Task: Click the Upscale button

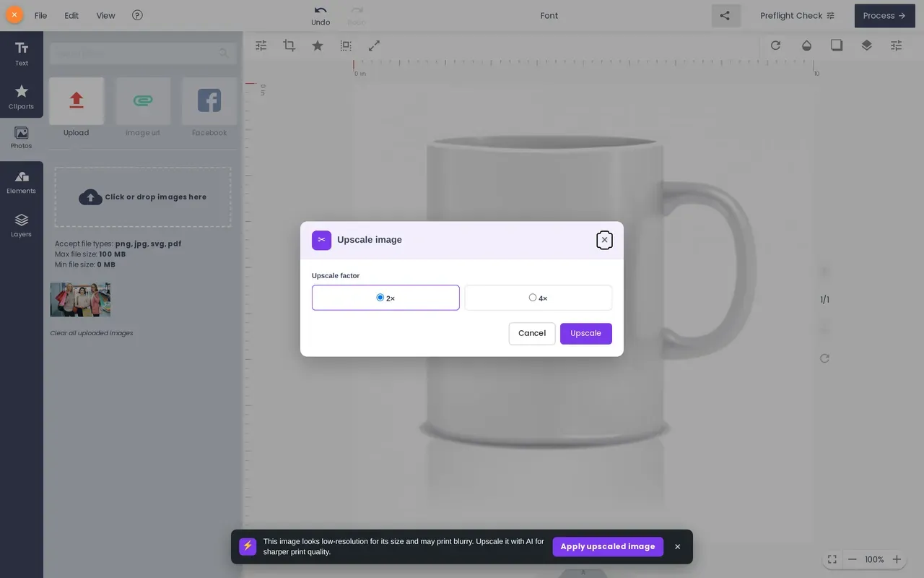Action: pyautogui.click(x=586, y=334)
